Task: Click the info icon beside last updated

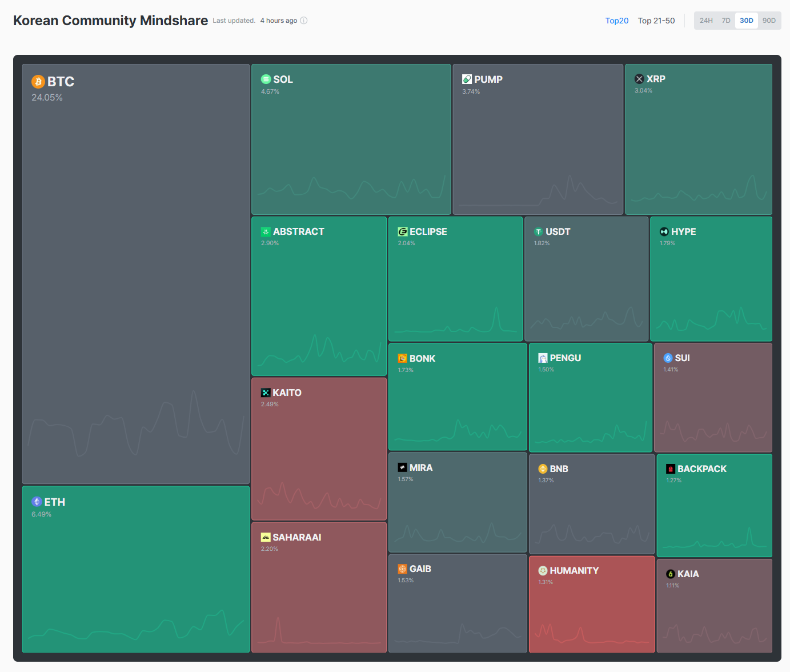Action: coord(304,21)
